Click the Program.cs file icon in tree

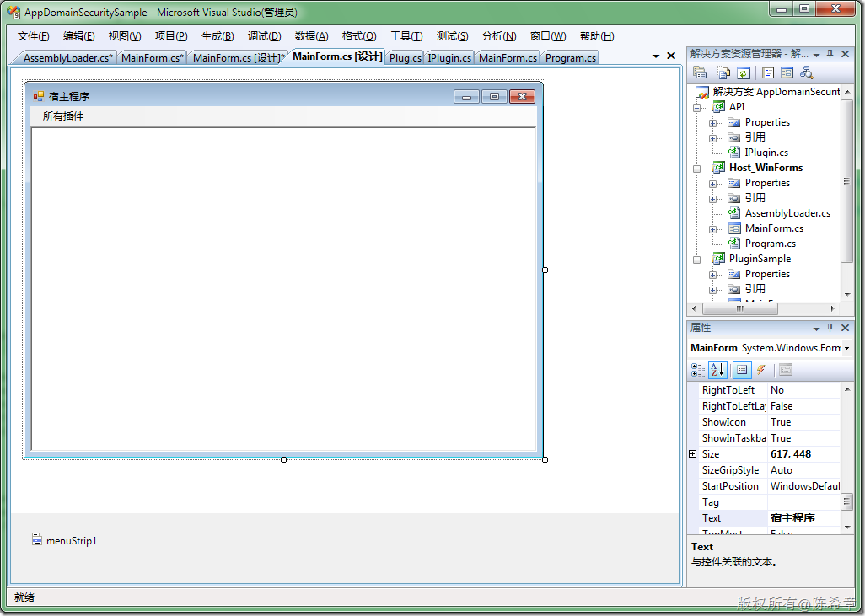pos(733,244)
